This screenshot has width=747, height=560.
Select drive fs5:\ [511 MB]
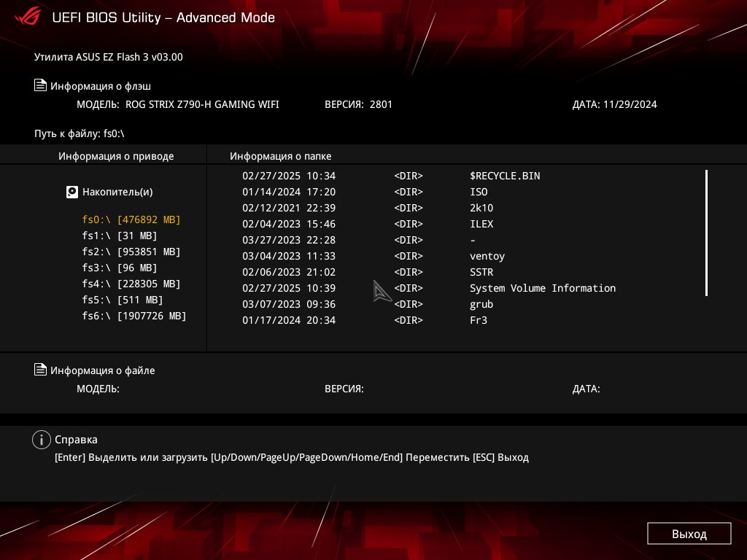[123, 300]
